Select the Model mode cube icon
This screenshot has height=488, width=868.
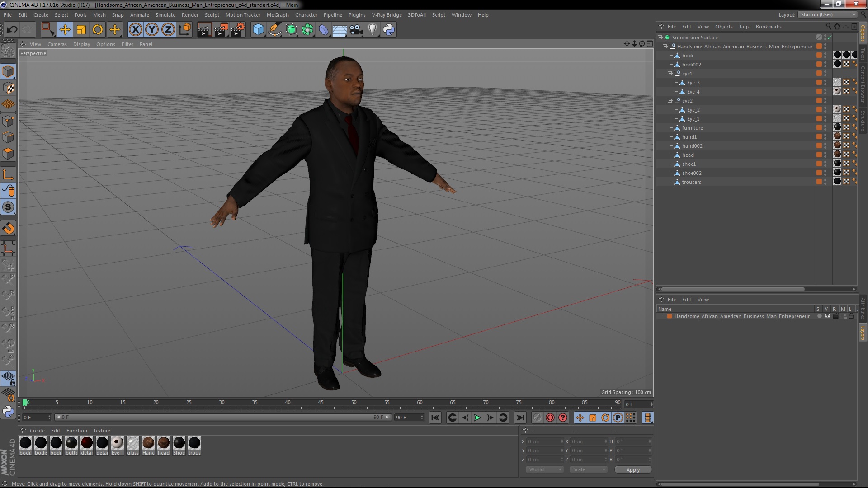pos(8,71)
